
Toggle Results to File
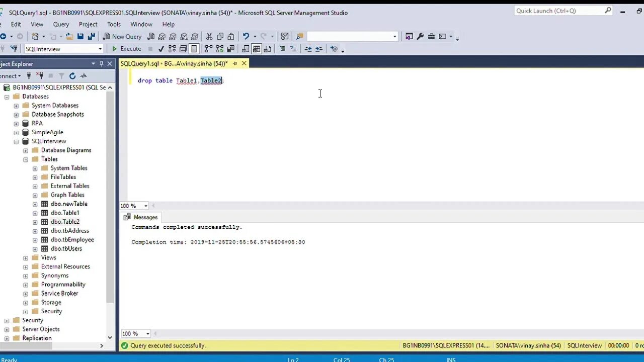click(x=268, y=49)
